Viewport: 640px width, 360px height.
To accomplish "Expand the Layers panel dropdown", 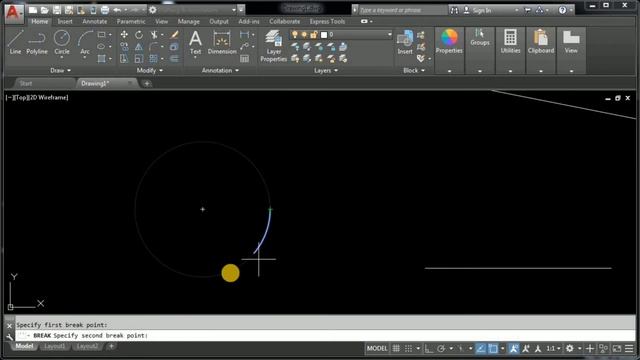I will pyautogui.click(x=326, y=70).
